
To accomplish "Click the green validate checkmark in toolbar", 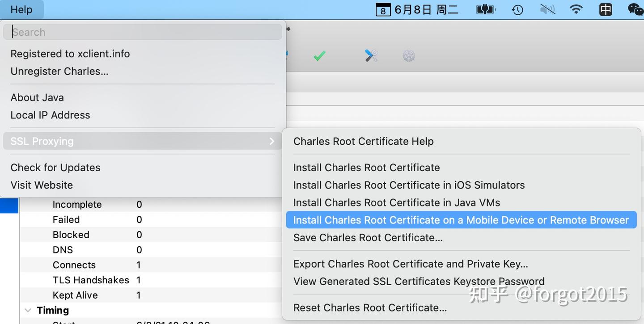I will [x=319, y=55].
